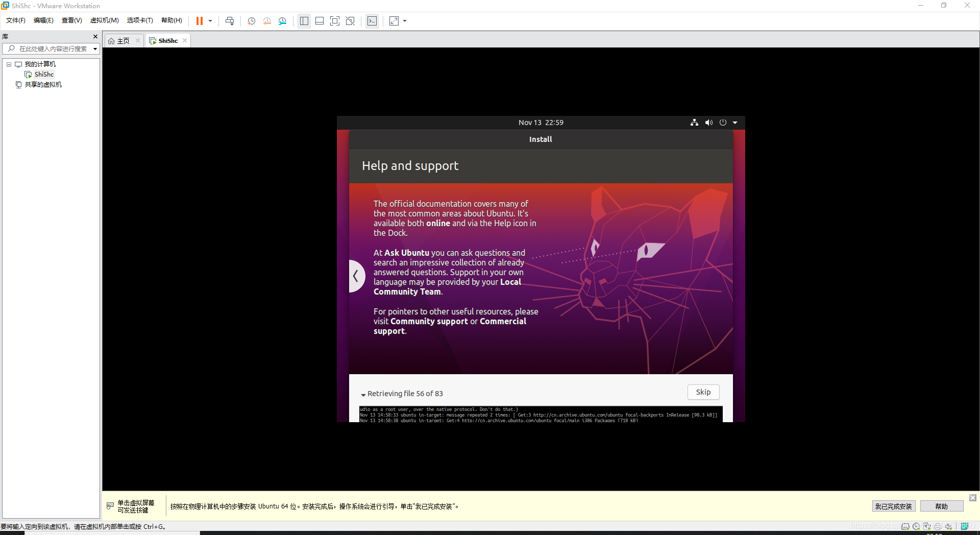980x535 pixels.
Task: Open the 查看(V) menu
Action: point(71,20)
